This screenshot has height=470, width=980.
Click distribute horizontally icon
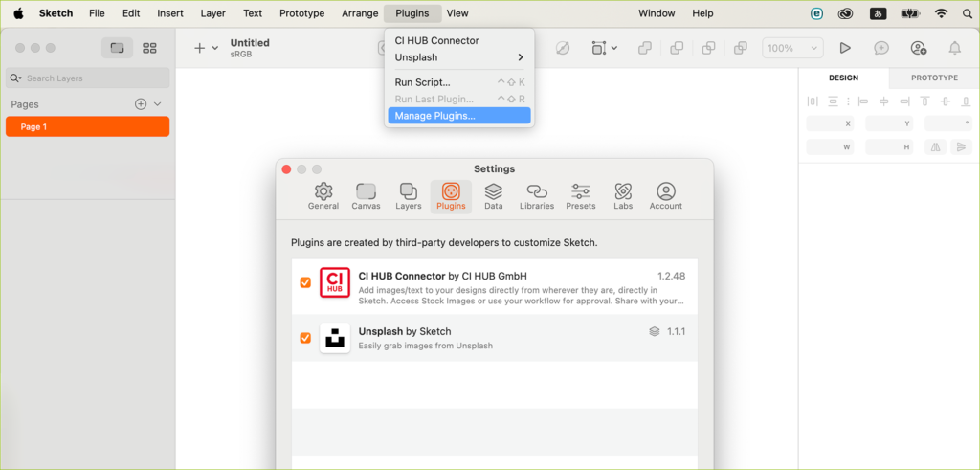(813, 101)
